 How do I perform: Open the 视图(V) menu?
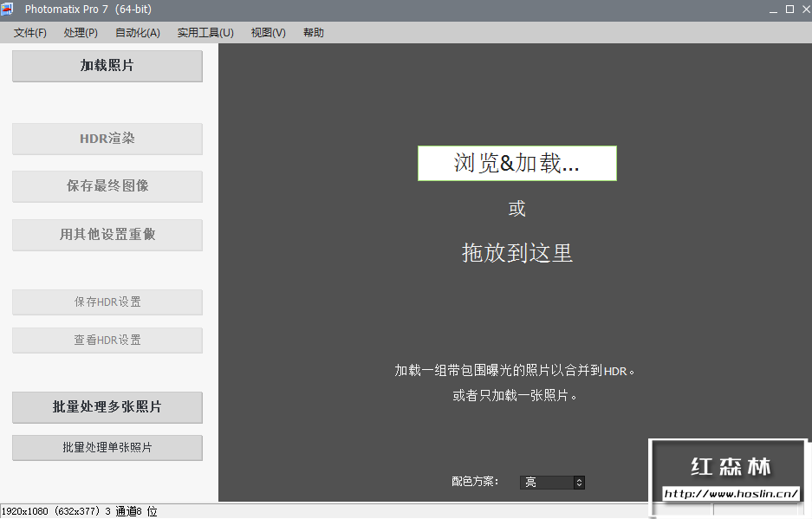pos(269,33)
